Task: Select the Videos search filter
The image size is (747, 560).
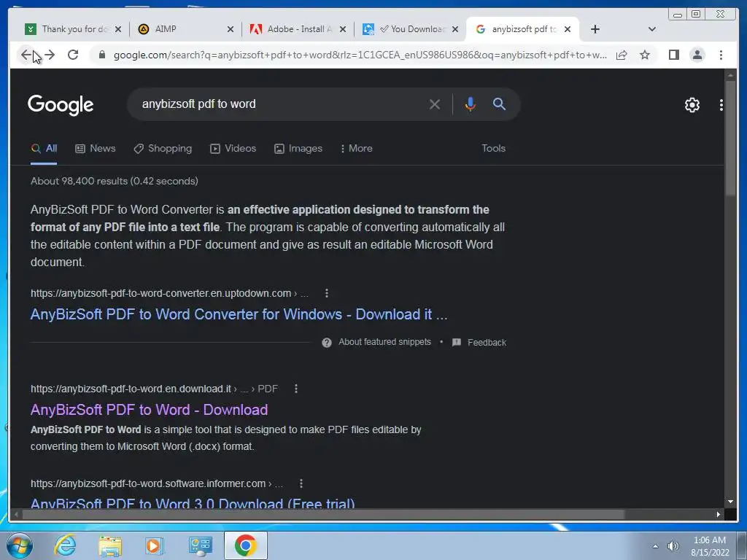Action: tap(233, 149)
